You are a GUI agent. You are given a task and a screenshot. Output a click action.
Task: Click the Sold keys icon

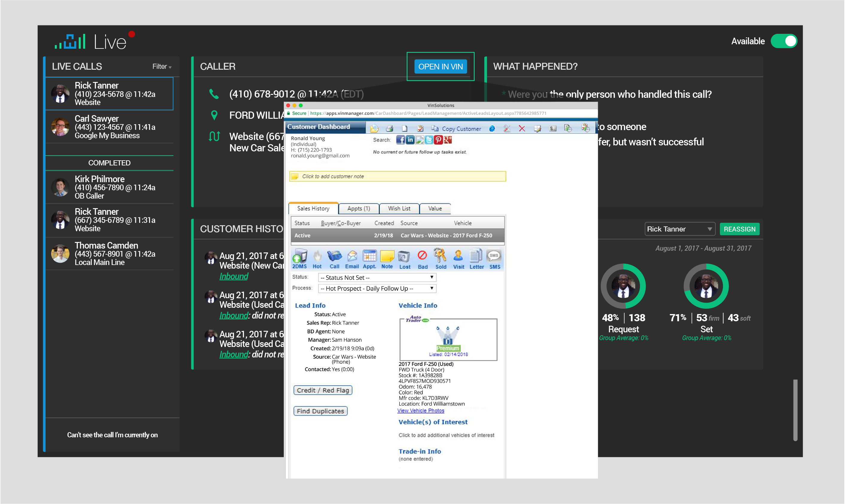tap(440, 259)
